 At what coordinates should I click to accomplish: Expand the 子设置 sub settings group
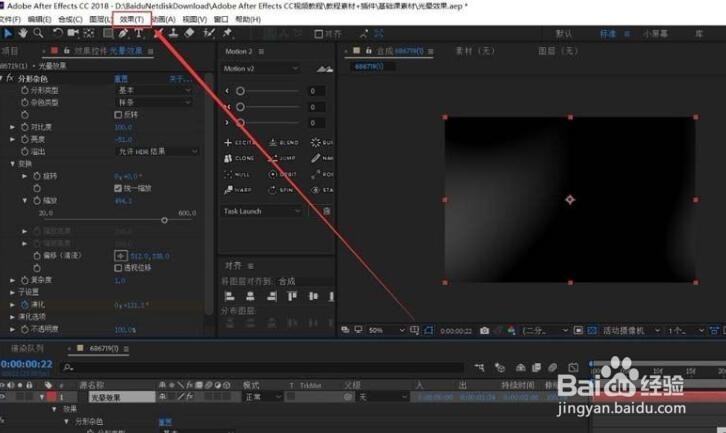click(13, 292)
